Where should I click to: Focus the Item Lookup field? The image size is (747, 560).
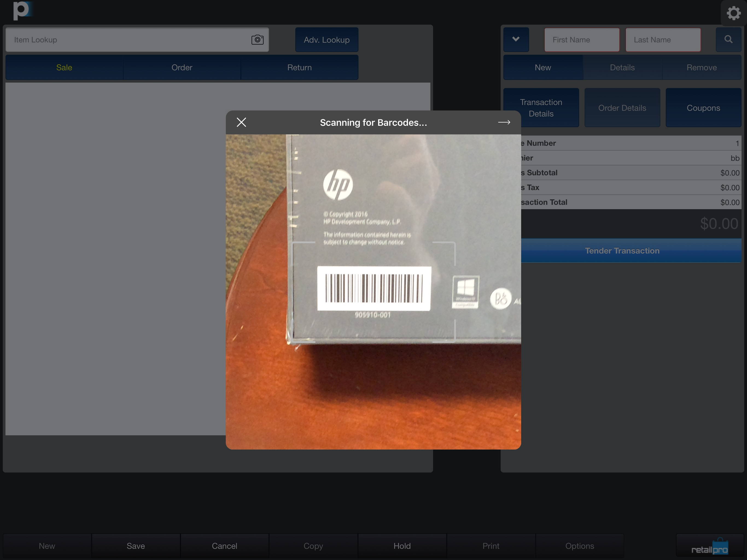pyautogui.click(x=137, y=40)
